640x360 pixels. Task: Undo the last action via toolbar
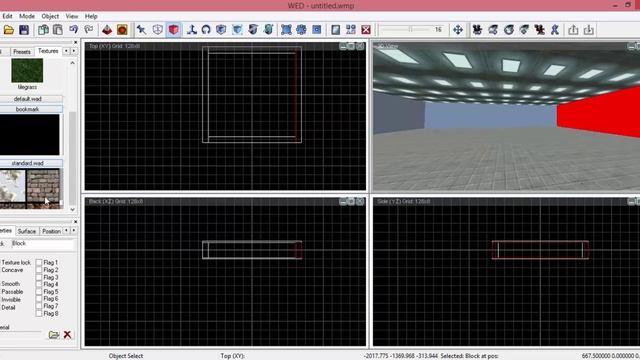(73, 30)
